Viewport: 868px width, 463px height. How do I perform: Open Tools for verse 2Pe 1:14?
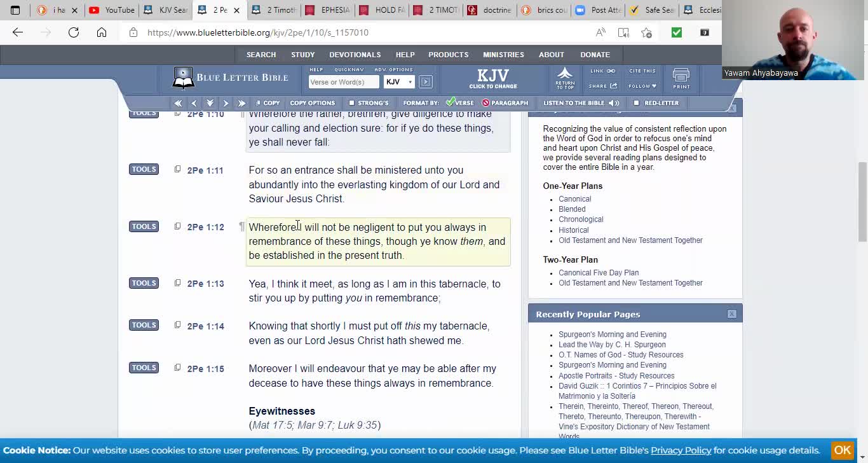[144, 325]
